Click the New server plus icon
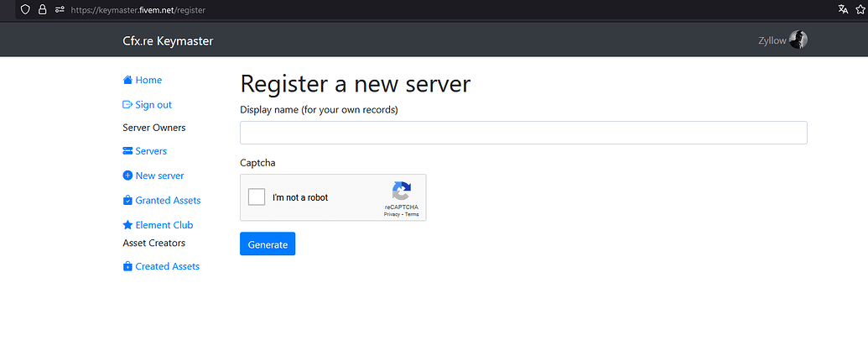Viewport: 868px width, 346px height. pos(127,176)
